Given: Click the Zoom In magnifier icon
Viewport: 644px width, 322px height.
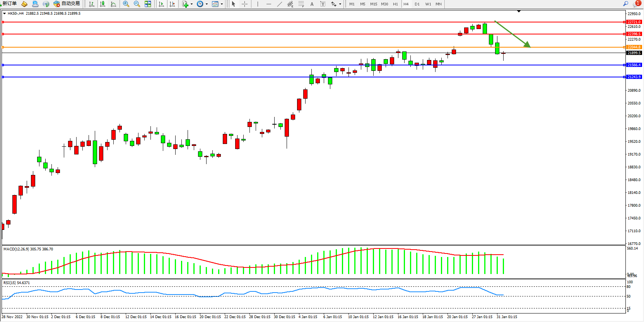Looking at the screenshot, I should 126,4.
